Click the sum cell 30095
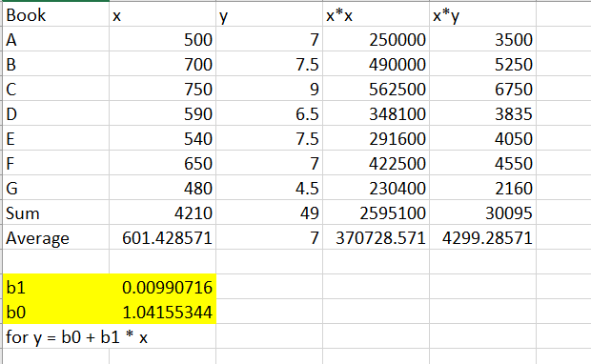The width and height of the screenshot is (591, 364). [x=482, y=212]
